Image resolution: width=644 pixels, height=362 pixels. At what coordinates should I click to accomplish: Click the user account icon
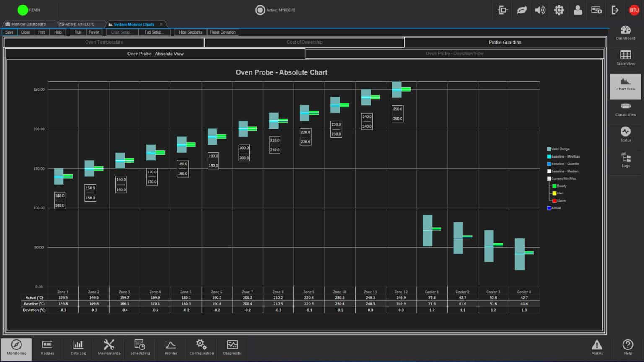click(578, 10)
